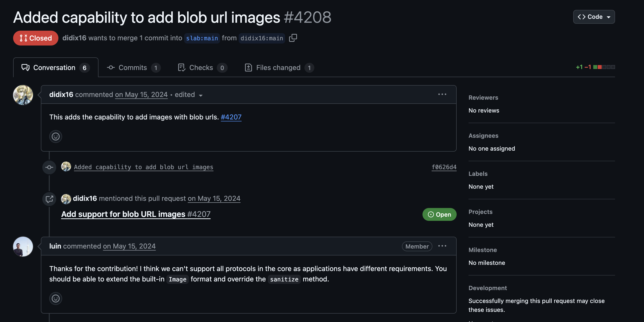Open the #4207 issue link in comment
Viewport: 644px width, 322px height.
click(x=231, y=117)
